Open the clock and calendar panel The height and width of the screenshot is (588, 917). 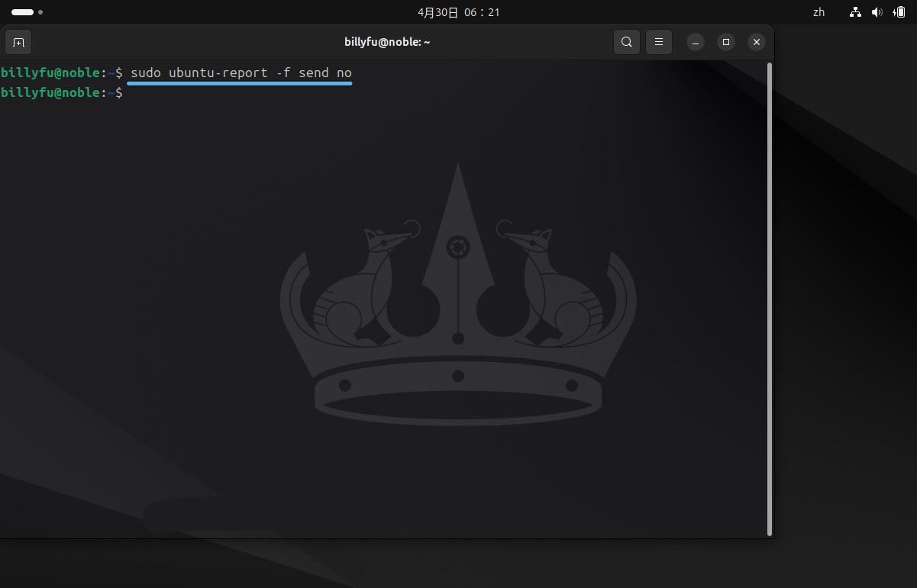[x=458, y=12]
